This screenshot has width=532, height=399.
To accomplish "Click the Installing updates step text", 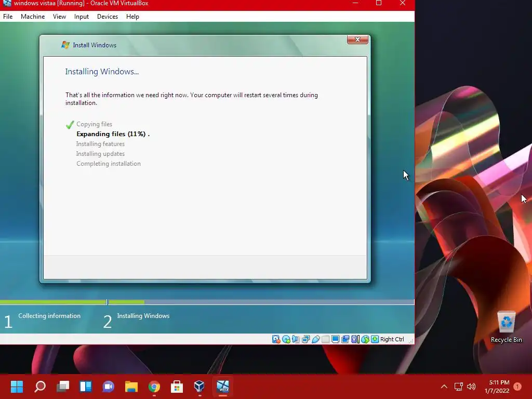I will tap(100, 154).
